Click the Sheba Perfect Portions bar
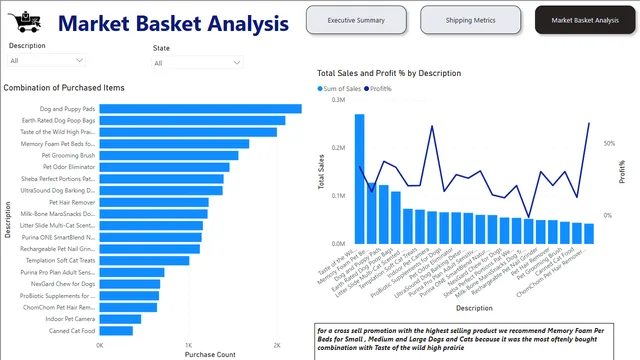 [162, 179]
